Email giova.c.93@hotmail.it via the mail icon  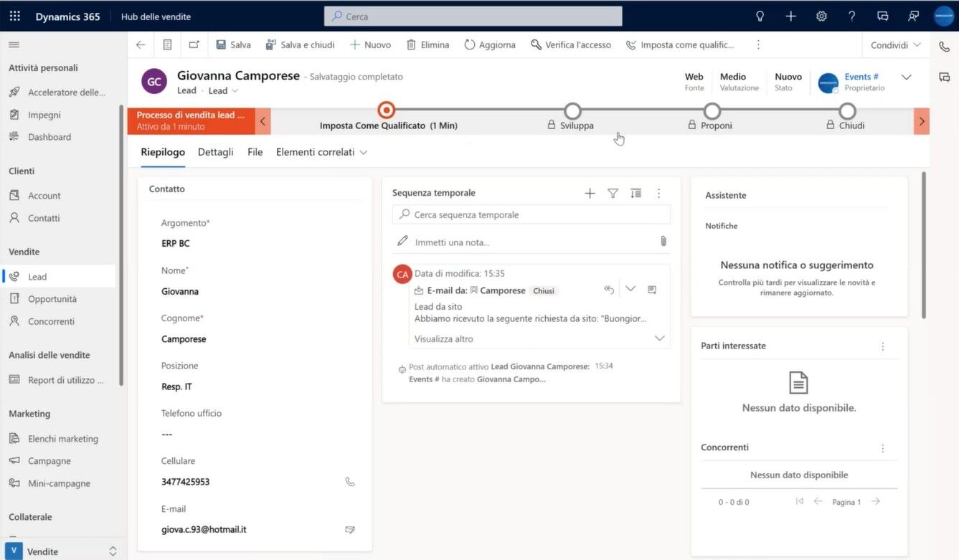click(350, 529)
